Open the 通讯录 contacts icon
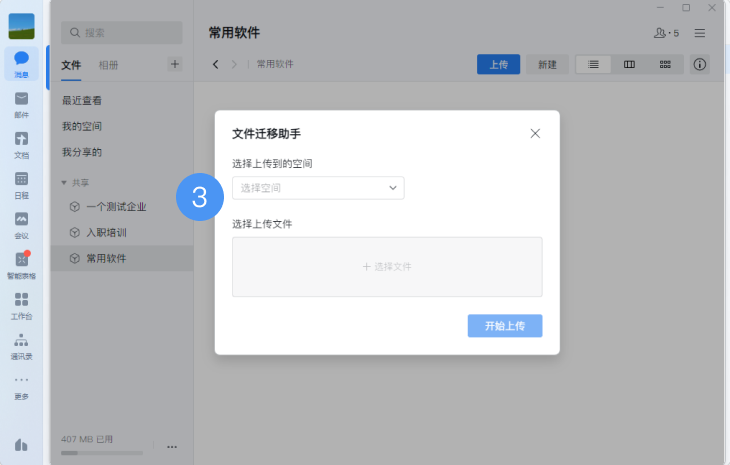This screenshot has width=730, height=465. click(x=21, y=343)
